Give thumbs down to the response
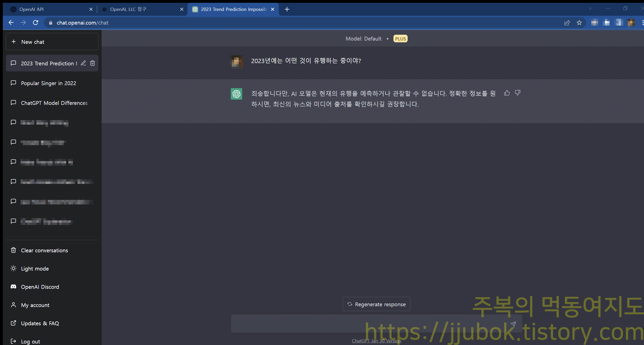This screenshot has height=345, width=644. click(x=518, y=93)
